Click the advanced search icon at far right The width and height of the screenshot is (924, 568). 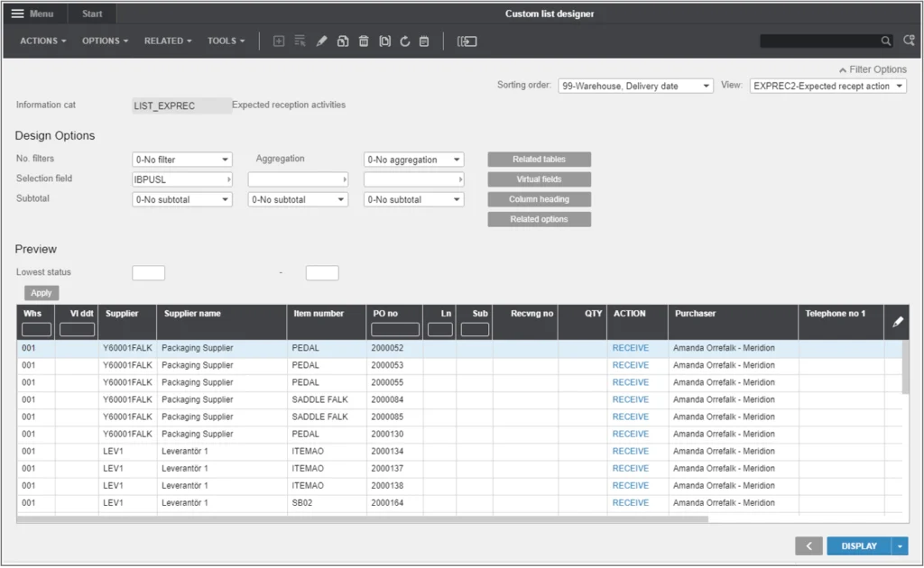[x=910, y=41]
